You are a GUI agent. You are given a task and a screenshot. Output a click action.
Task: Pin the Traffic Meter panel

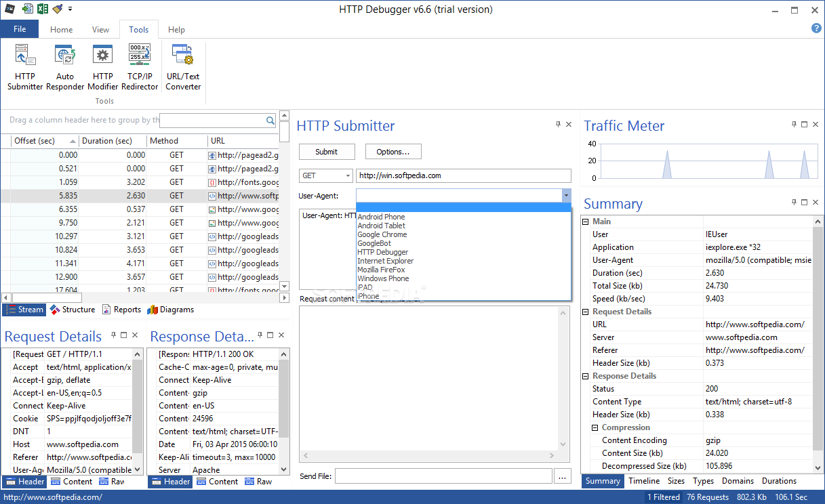coord(794,125)
